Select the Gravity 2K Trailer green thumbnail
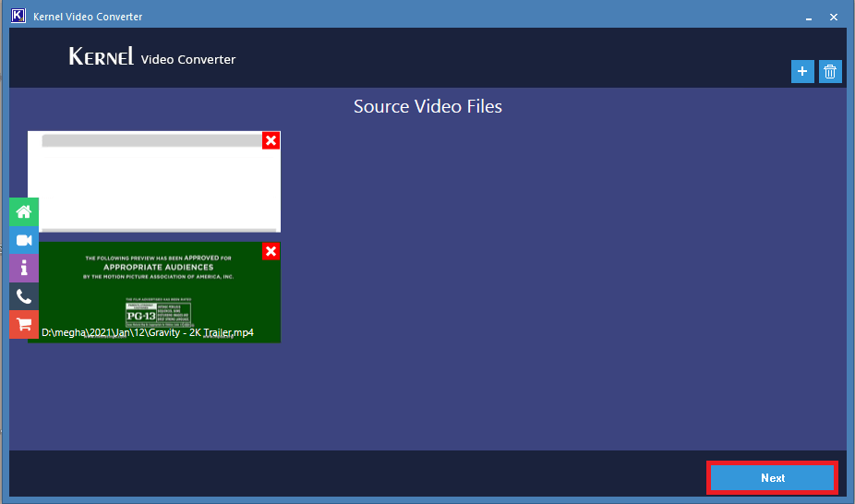Viewport: 855px width, 504px height. click(x=154, y=292)
